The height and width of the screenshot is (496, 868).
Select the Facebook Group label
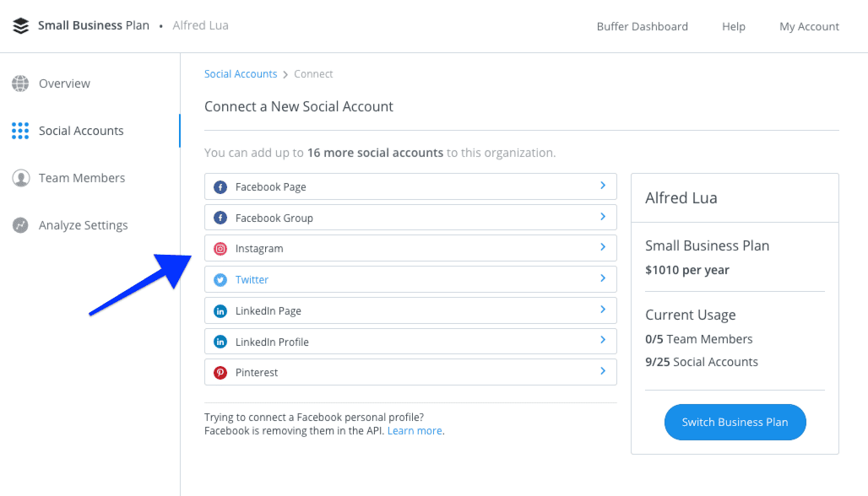click(x=274, y=218)
